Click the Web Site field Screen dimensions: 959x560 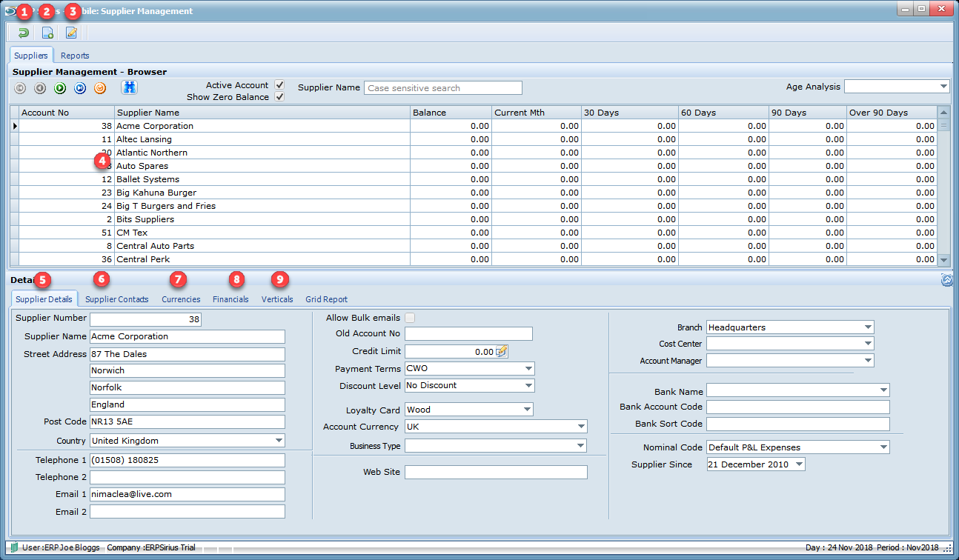point(496,472)
